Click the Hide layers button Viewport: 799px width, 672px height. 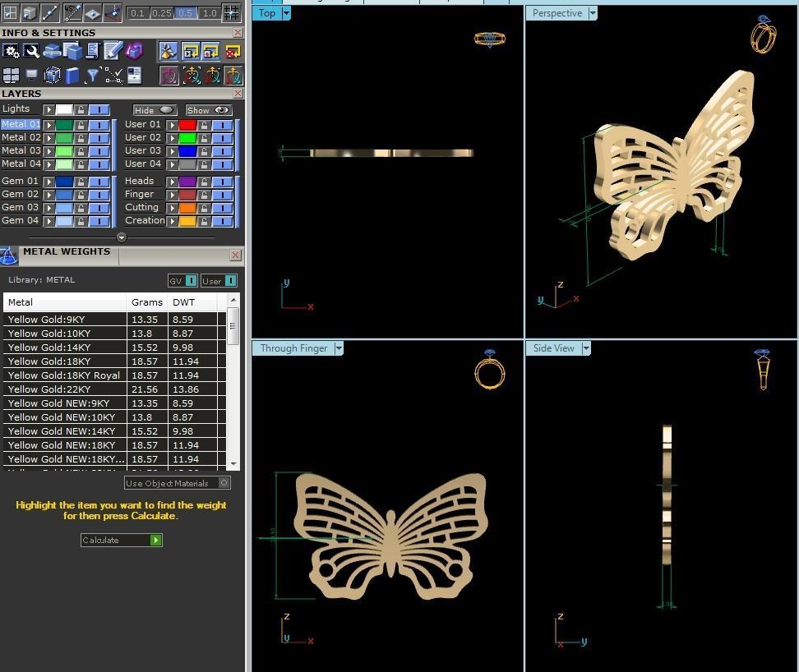[155, 110]
